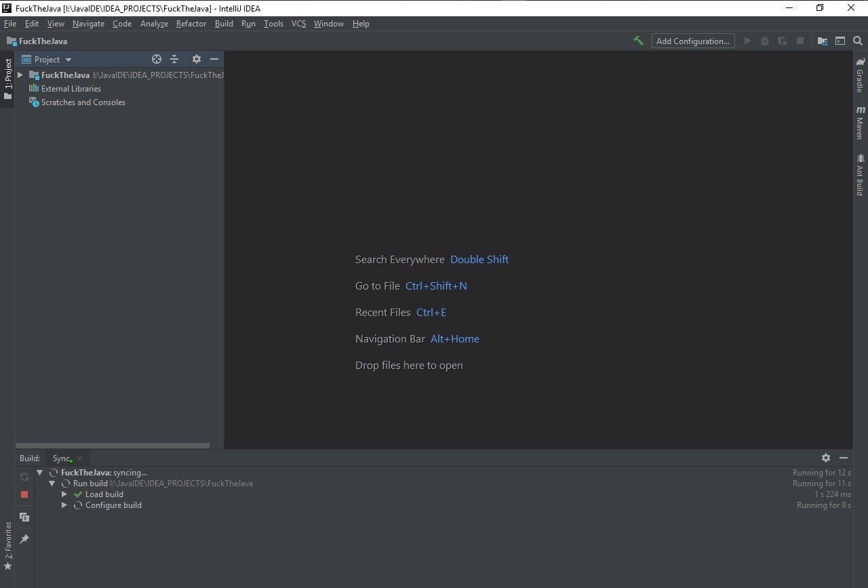Expand Configure build node arrow

64,505
